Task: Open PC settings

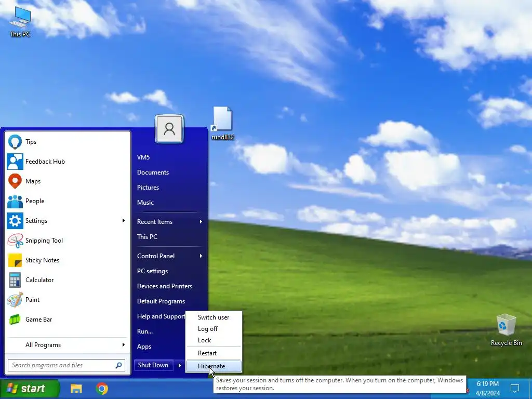Action: pyautogui.click(x=152, y=271)
